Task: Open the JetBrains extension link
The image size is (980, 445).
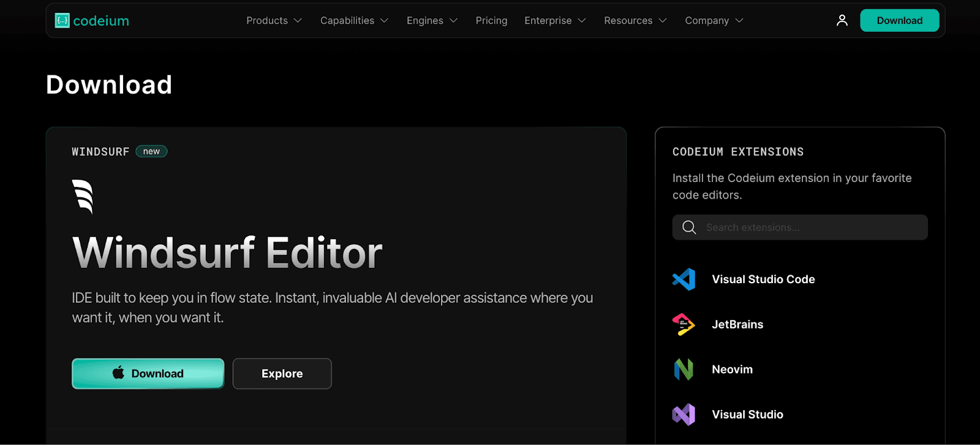Action: coord(737,325)
